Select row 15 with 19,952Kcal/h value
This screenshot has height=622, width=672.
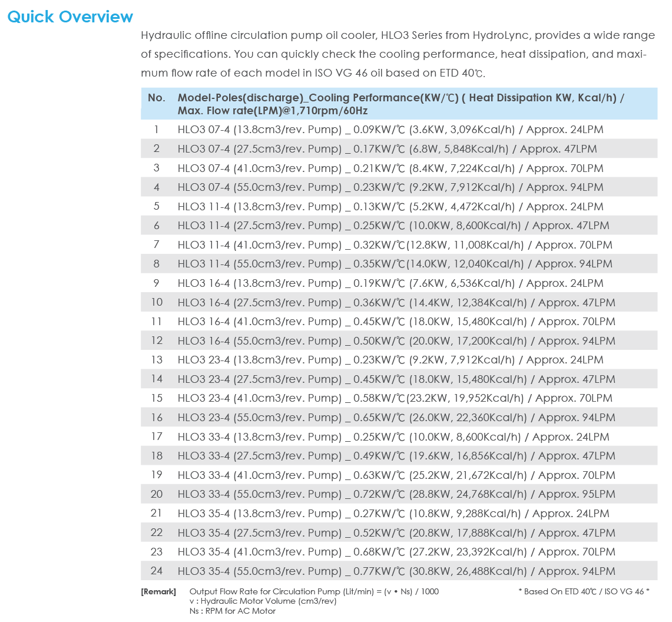click(x=395, y=398)
